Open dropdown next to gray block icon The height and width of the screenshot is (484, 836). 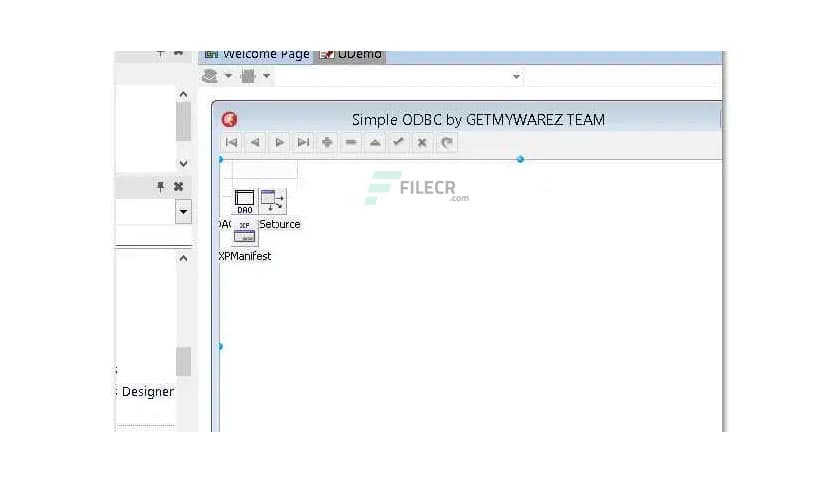coord(267,76)
